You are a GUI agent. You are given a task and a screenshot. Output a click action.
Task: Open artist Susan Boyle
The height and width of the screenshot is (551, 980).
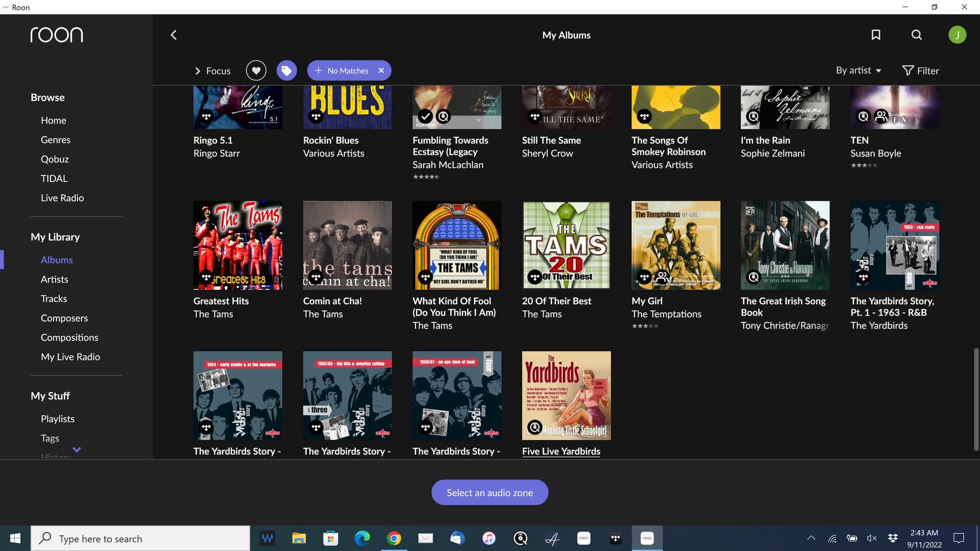(x=875, y=153)
